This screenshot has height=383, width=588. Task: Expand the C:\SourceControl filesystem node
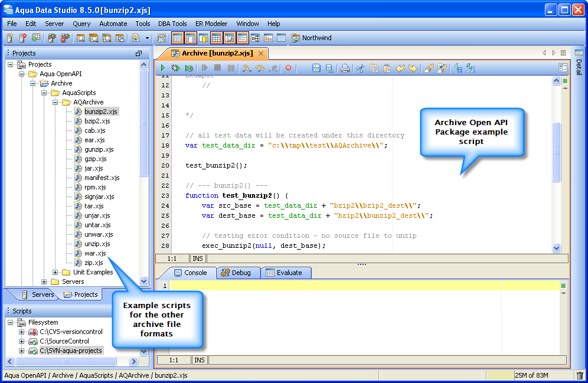tap(22, 341)
